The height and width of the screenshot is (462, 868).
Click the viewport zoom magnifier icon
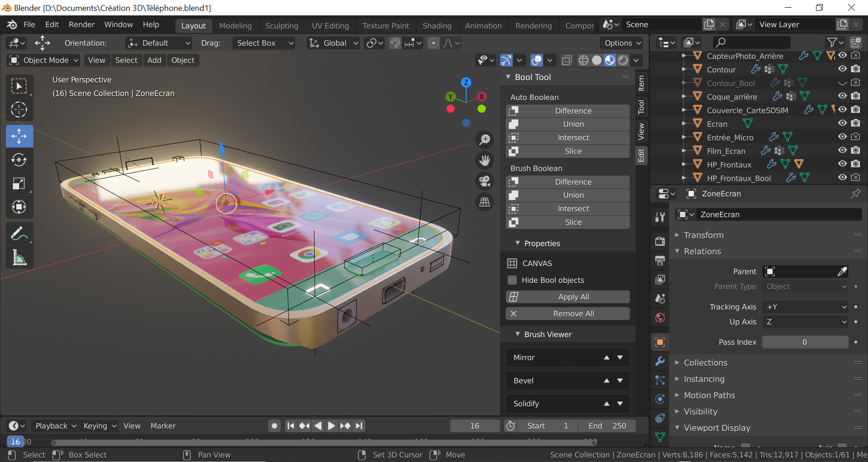[x=485, y=139]
